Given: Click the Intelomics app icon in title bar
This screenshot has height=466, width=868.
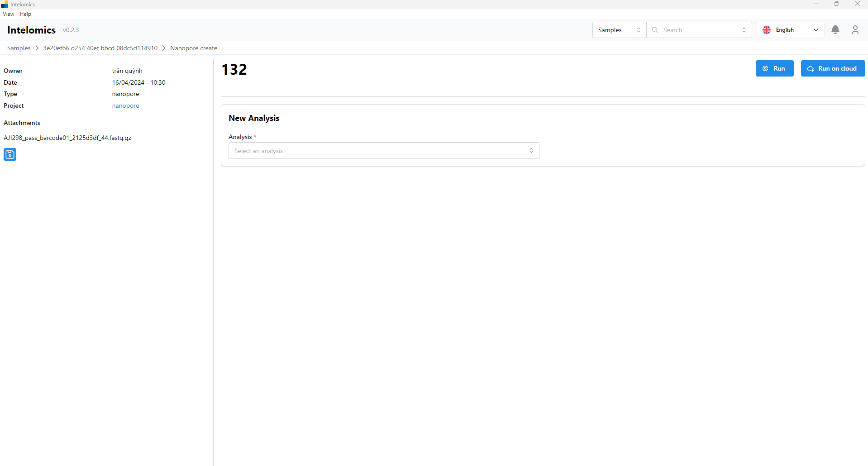Looking at the screenshot, I should click(x=5, y=5).
